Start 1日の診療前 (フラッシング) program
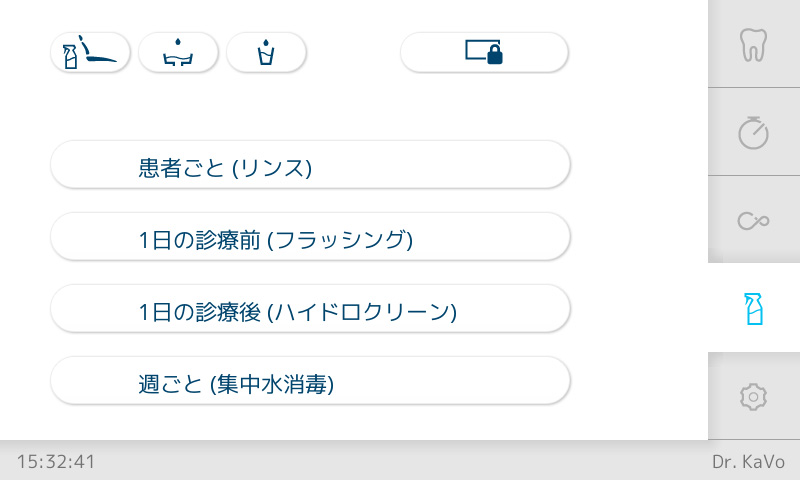The height and width of the screenshot is (480, 800). pyautogui.click(x=310, y=236)
